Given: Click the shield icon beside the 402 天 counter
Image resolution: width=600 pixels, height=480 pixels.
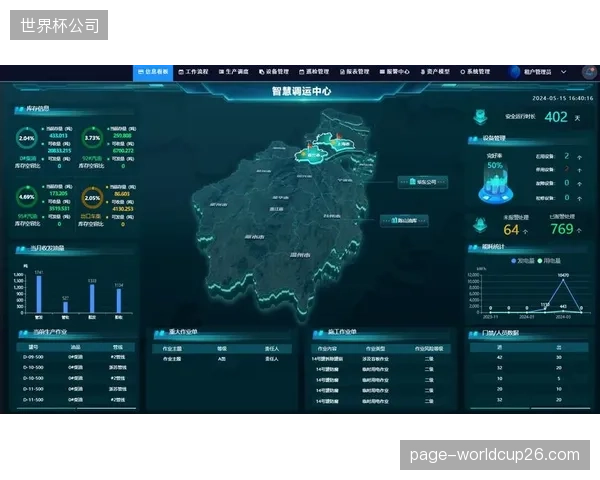Looking at the screenshot, I should pos(480,117).
